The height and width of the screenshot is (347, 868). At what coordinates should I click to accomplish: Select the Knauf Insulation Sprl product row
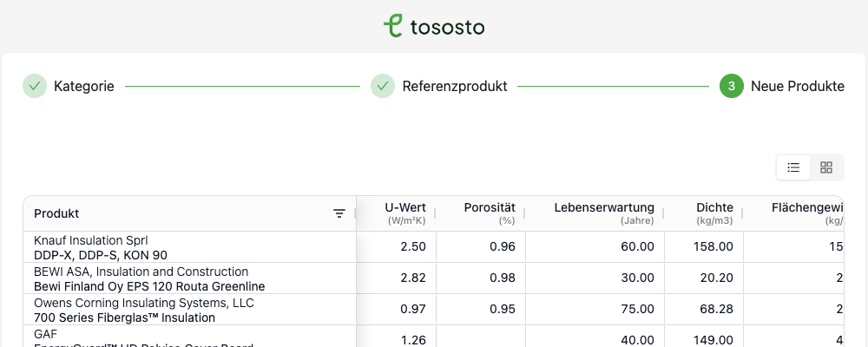pyautogui.click(x=101, y=247)
